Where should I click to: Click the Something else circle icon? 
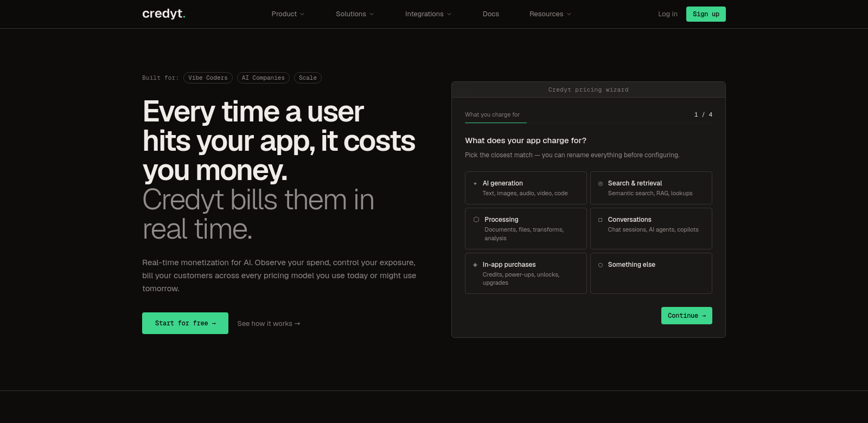coord(601,265)
